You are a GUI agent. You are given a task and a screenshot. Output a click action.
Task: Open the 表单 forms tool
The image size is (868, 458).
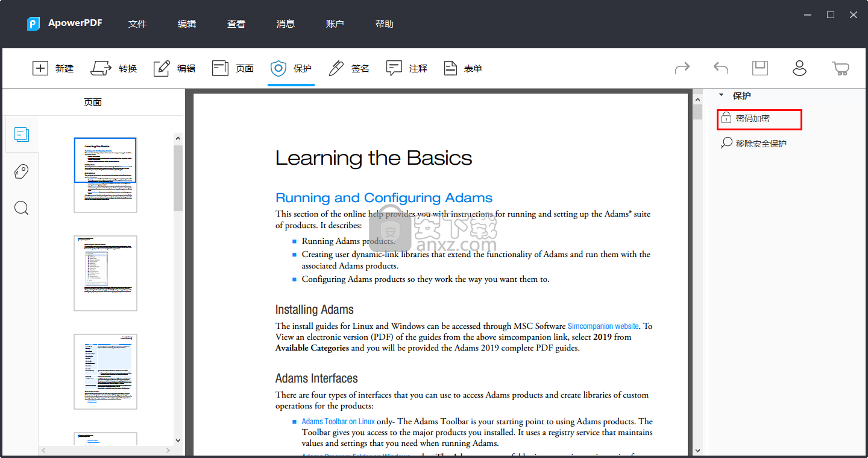(463, 68)
